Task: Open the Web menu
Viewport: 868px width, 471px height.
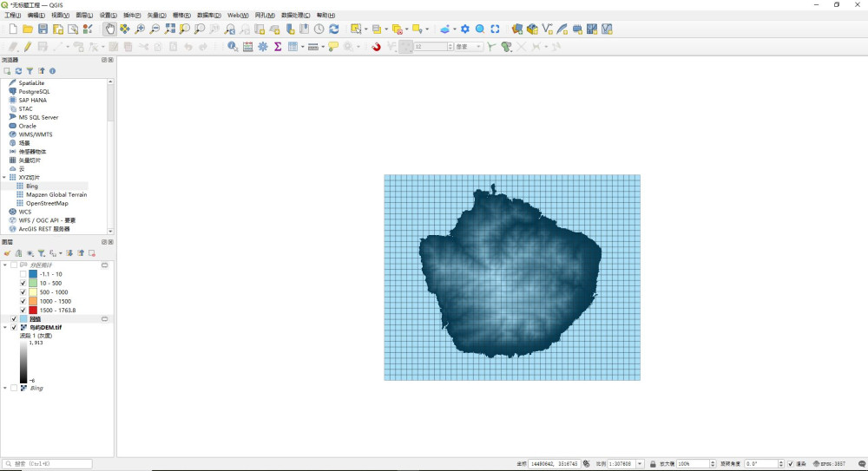Action: (238, 16)
